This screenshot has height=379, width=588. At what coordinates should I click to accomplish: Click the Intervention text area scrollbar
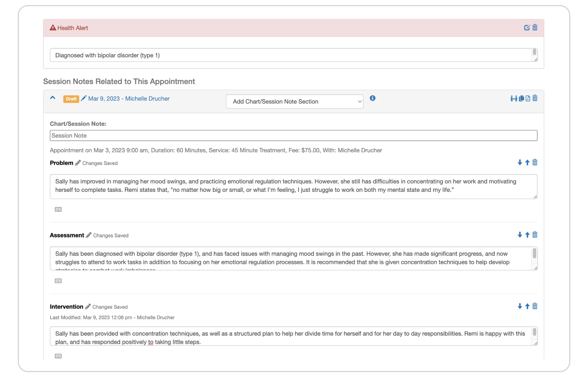point(534,332)
